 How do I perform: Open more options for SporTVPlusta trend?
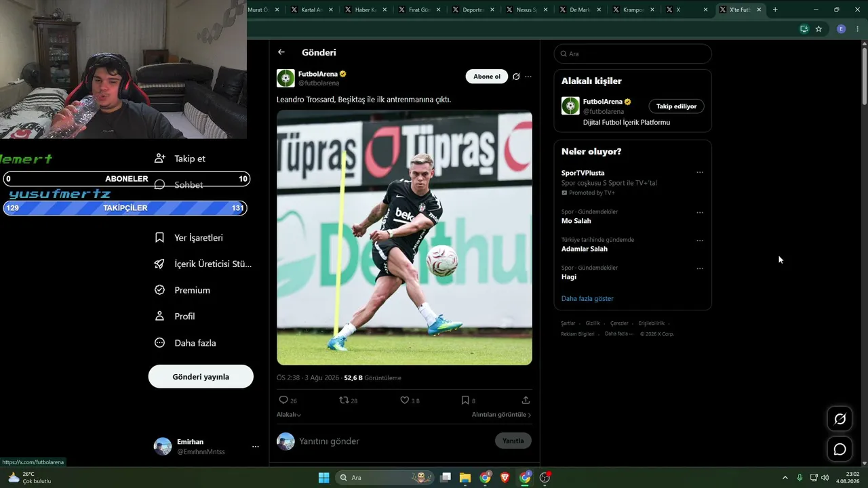(x=700, y=172)
